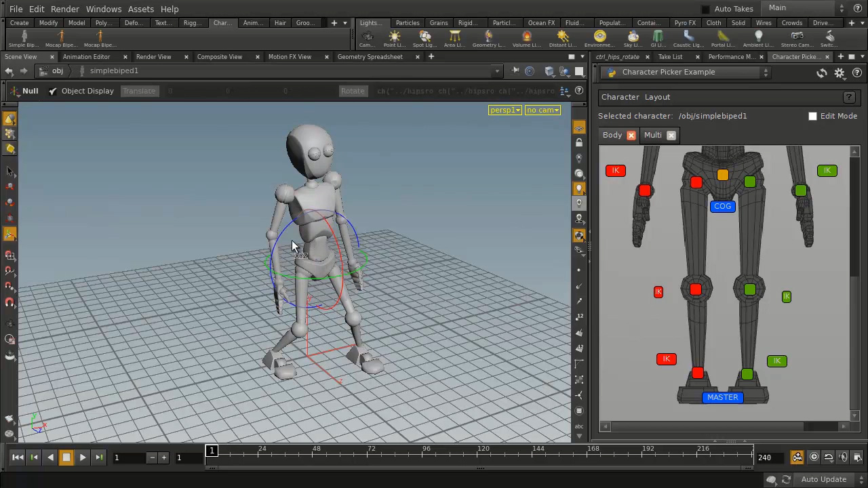Create a Spot Light from the shelf

(x=423, y=37)
